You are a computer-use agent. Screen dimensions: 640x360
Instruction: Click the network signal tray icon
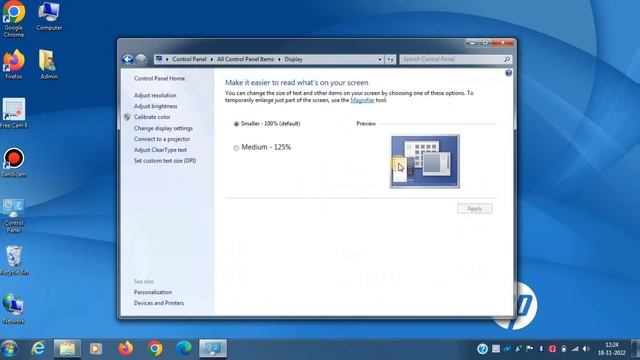coord(575,349)
